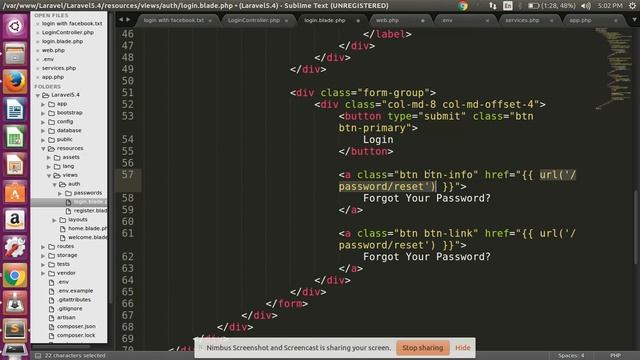Expand the config folder

click(x=43, y=122)
